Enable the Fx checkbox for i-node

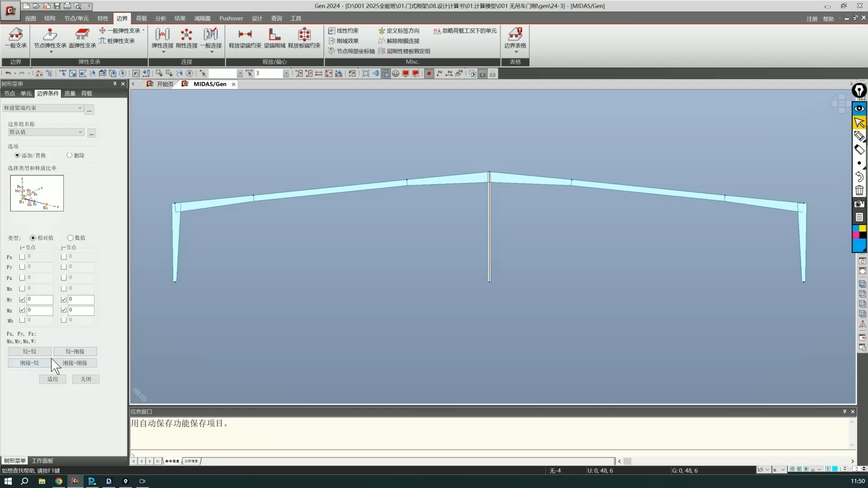tap(22, 257)
